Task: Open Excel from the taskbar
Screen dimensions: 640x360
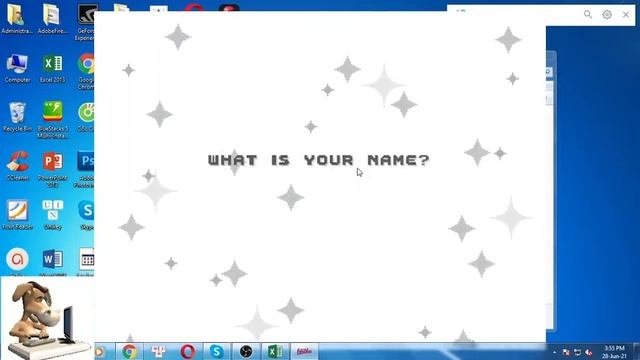Action: click(275, 351)
